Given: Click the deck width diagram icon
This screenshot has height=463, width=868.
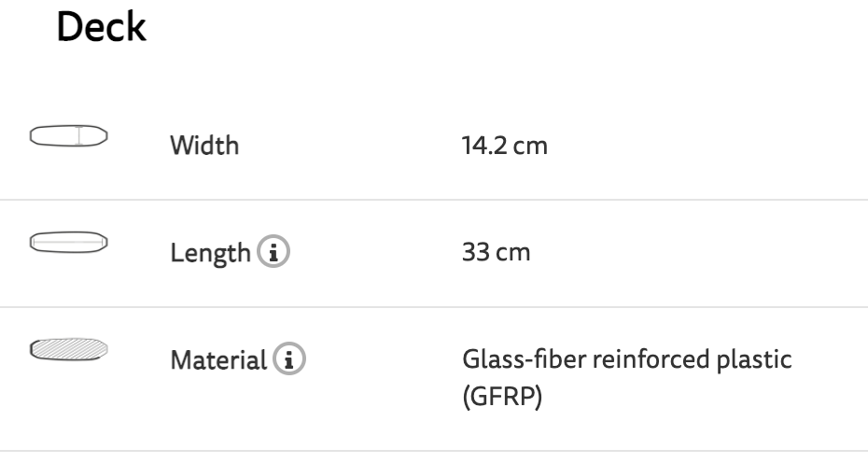Looking at the screenshot, I should [68, 136].
